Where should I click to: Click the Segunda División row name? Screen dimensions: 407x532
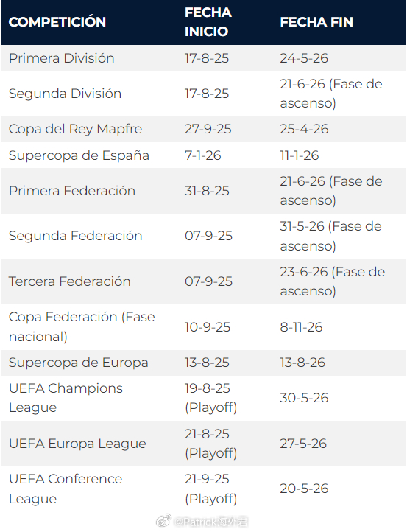coord(65,94)
